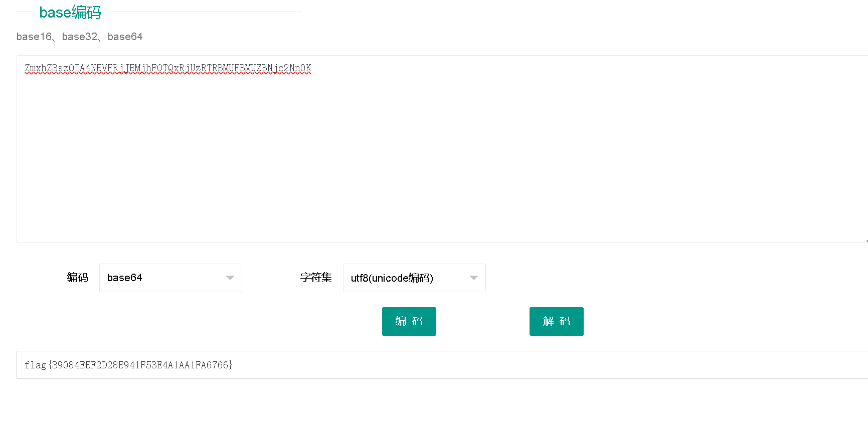
Task: Open the utf8(unicode编码) charset dropdown
Action: pos(414,278)
